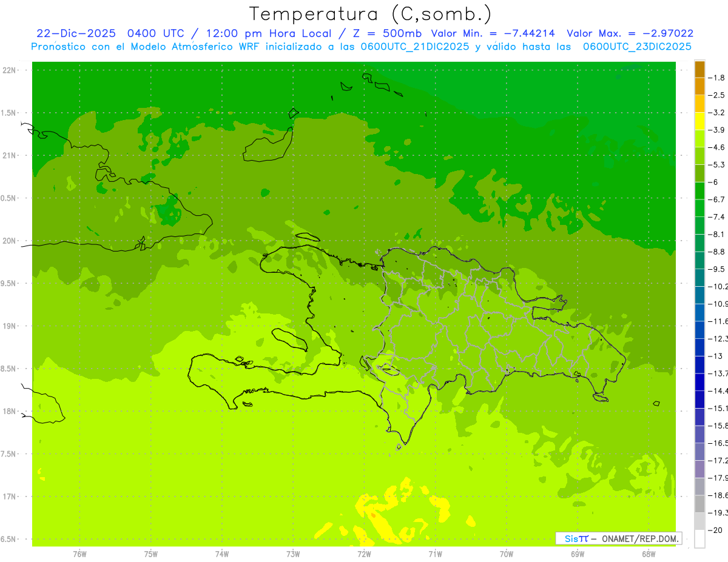
Task: Click the date text '22-Dic-2025'
Action: (77, 33)
